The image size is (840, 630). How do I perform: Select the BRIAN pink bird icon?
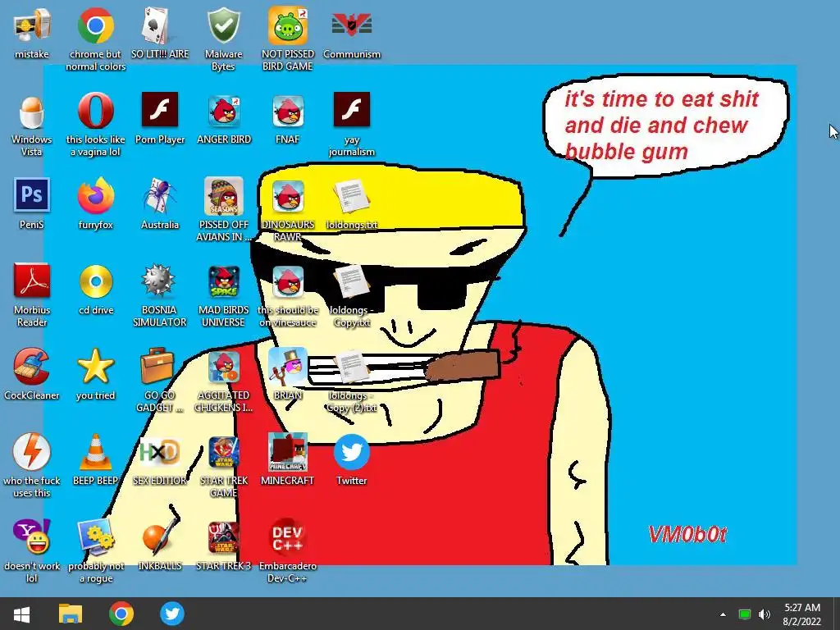[288, 367]
